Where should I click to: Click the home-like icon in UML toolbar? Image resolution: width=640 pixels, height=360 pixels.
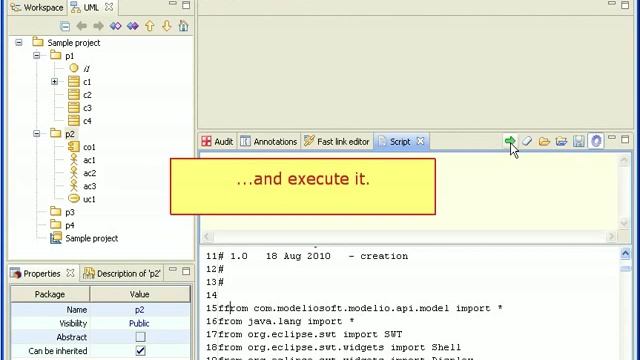(x=183, y=26)
